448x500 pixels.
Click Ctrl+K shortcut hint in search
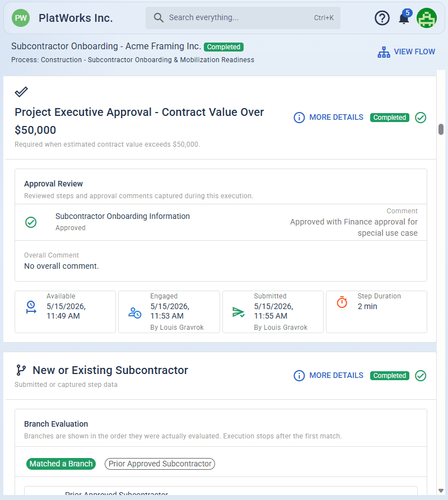[x=324, y=18]
